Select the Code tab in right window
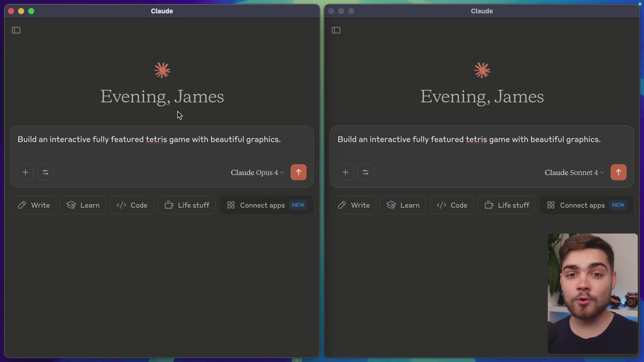Image resolution: width=644 pixels, height=362 pixels. [451, 205]
